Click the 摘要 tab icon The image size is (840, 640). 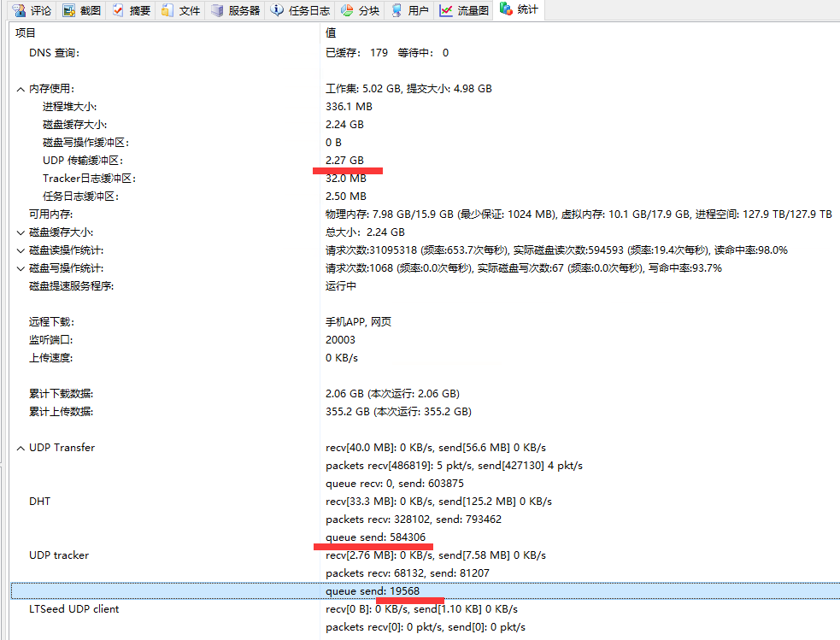pyautogui.click(x=118, y=11)
